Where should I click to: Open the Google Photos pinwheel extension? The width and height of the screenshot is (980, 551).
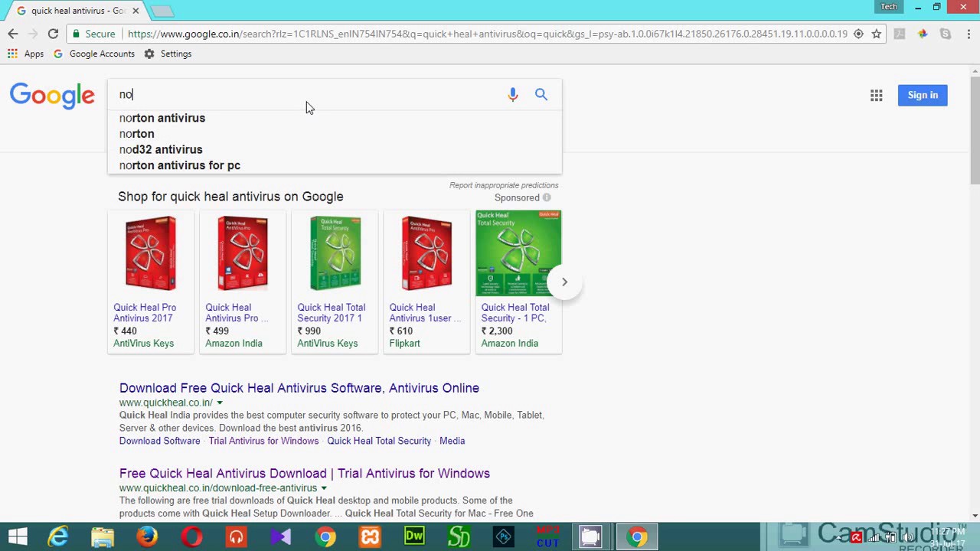click(923, 34)
